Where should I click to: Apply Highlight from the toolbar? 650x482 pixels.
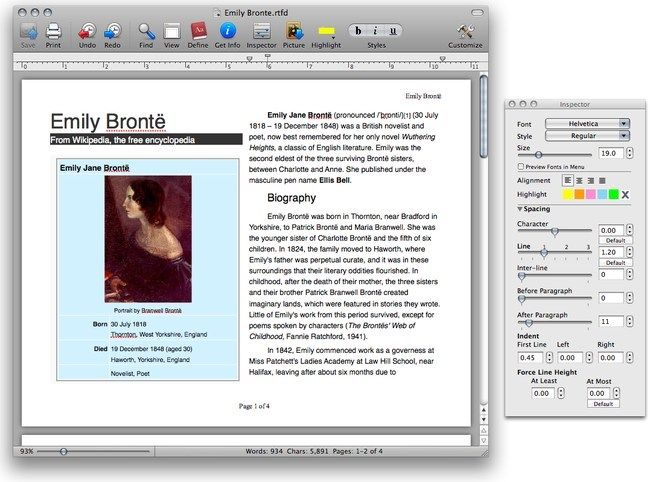tap(326, 31)
